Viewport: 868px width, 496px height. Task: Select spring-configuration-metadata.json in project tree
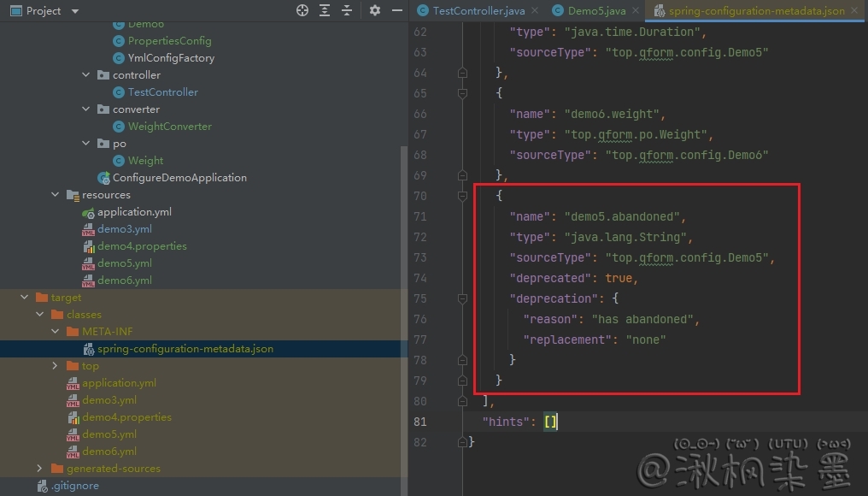click(185, 349)
